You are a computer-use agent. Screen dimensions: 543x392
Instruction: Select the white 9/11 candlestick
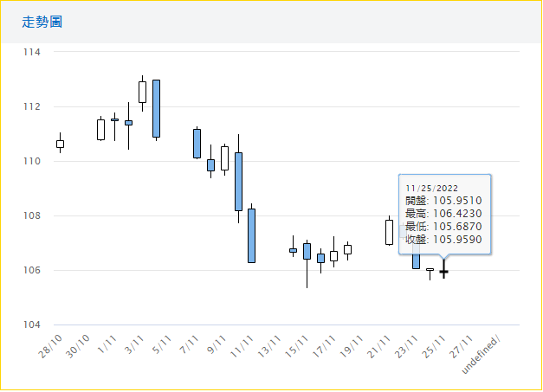click(224, 157)
